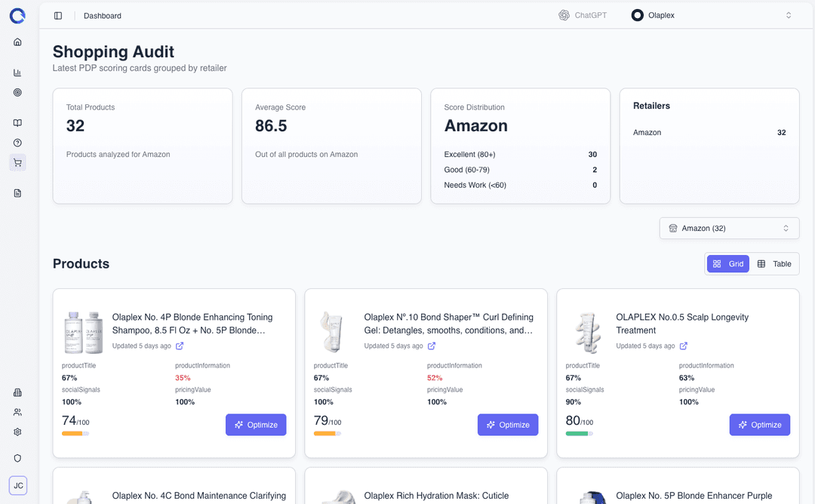This screenshot has width=815, height=504.
Task: Open the target icon in sidebar
Action: click(x=17, y=92)
